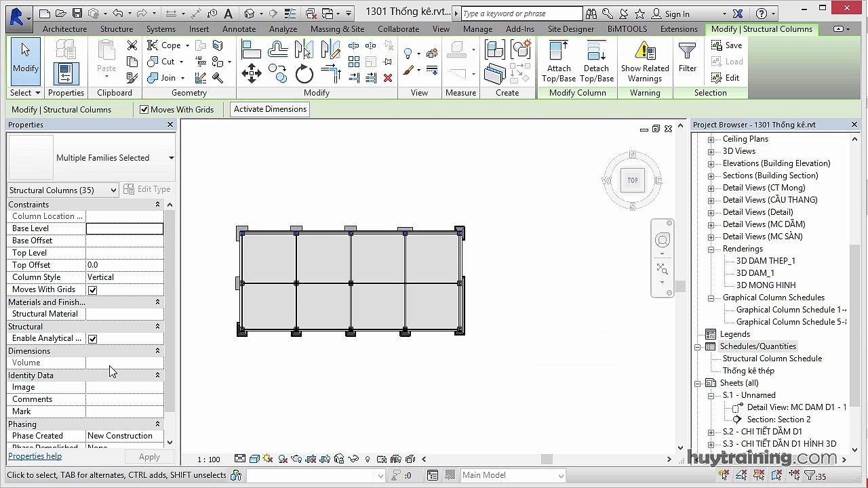This screenshot has width=868, height=488.
Task: Click the Base Level value field
Action: [124, 228]
